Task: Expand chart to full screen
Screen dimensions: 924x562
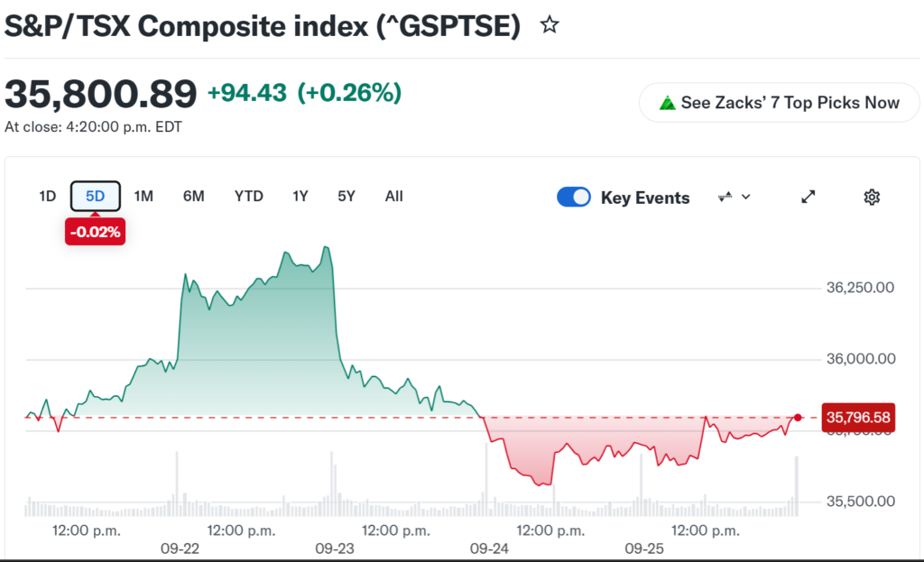Action: [x=808, y=197]
